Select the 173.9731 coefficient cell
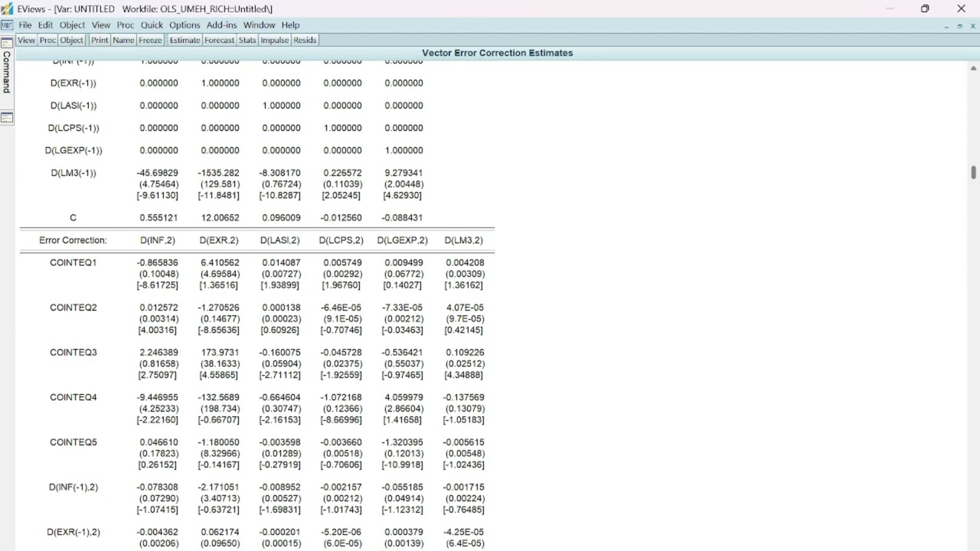This screenshot has width=980, height=551. [220, 353]
